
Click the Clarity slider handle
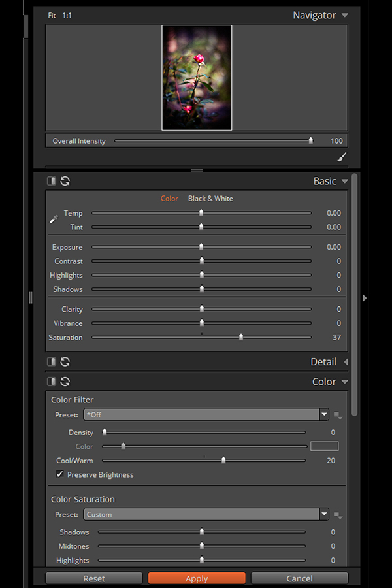pos(202,308)
